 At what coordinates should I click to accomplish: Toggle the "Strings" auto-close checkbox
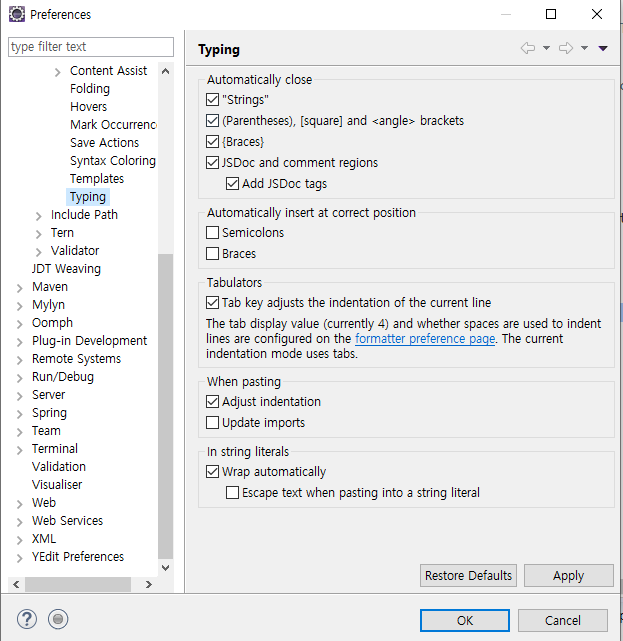pyautogui.click(x=212, y=99)
